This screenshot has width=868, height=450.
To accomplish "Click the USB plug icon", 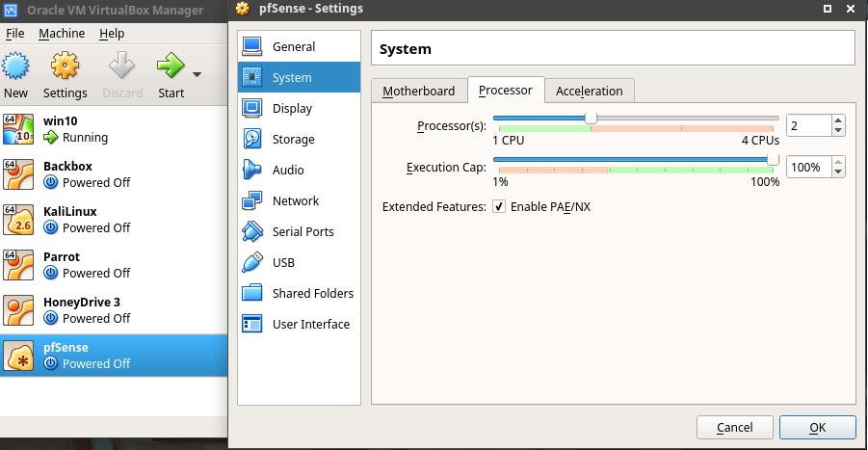I will coord(252,262).
